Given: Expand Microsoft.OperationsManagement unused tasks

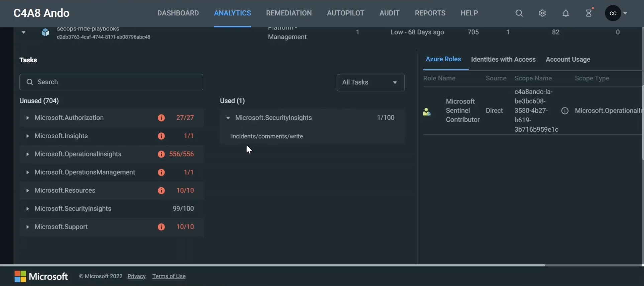Looking at the screenshot, I should click(x=27, y=172).
